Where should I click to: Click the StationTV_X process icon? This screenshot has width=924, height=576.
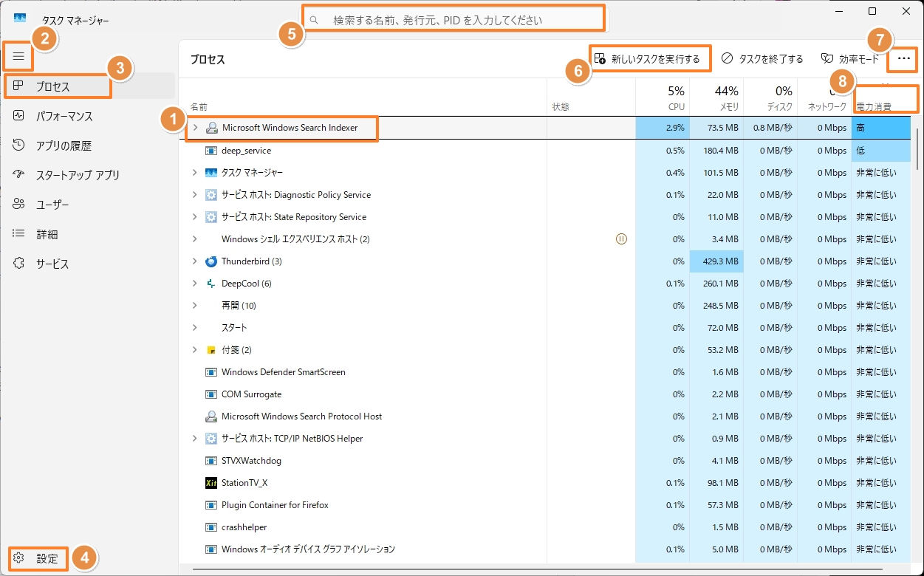pyautogui.click(x=211, y=483)
